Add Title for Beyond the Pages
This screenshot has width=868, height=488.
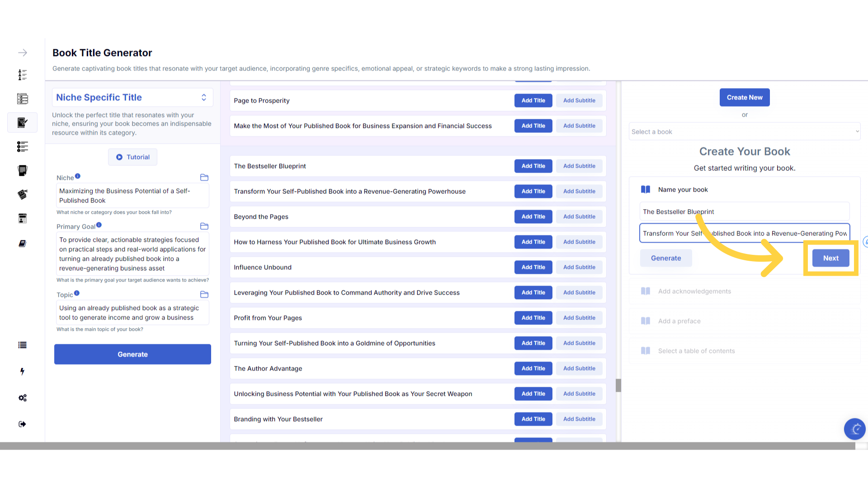tap(533, 217)
